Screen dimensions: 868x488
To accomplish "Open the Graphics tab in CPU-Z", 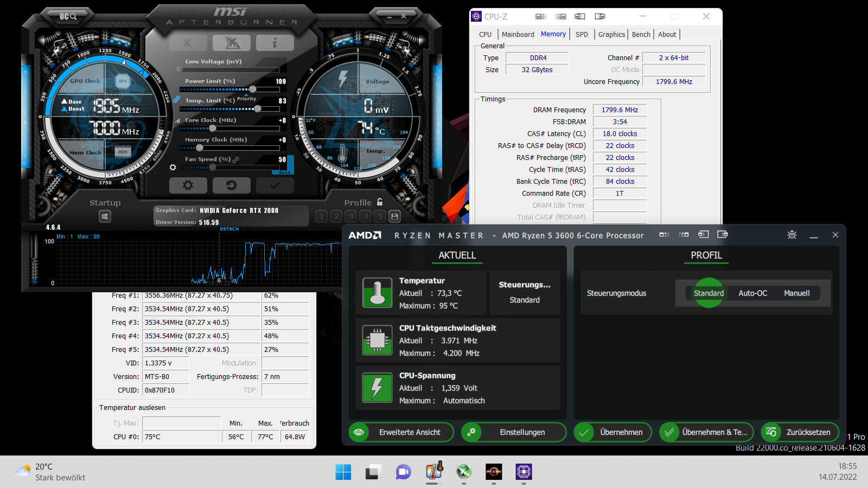I will pos(611,34).
